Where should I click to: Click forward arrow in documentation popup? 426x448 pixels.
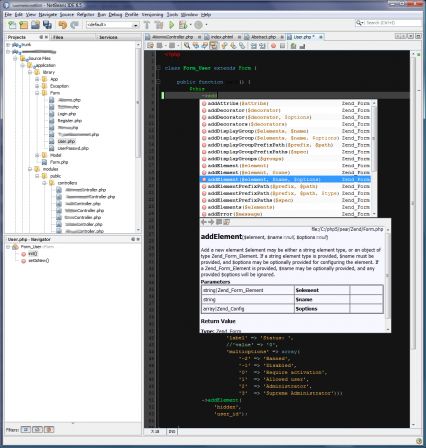click(211, 222)
